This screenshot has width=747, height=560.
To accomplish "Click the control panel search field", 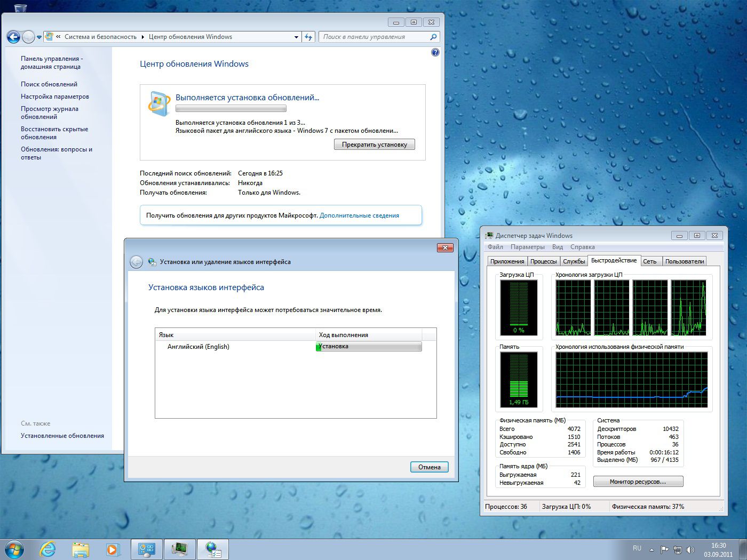I will [375, 37].
